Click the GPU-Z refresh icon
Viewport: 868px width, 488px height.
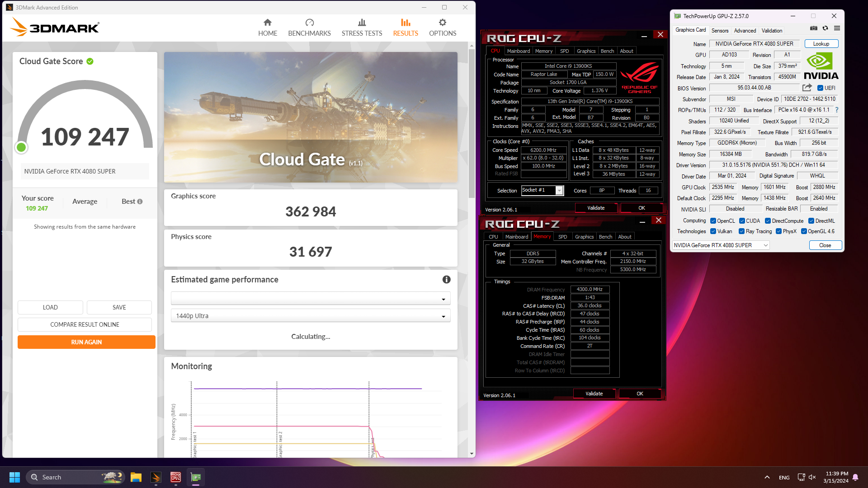pyautogui.click(x=825, y=28)
